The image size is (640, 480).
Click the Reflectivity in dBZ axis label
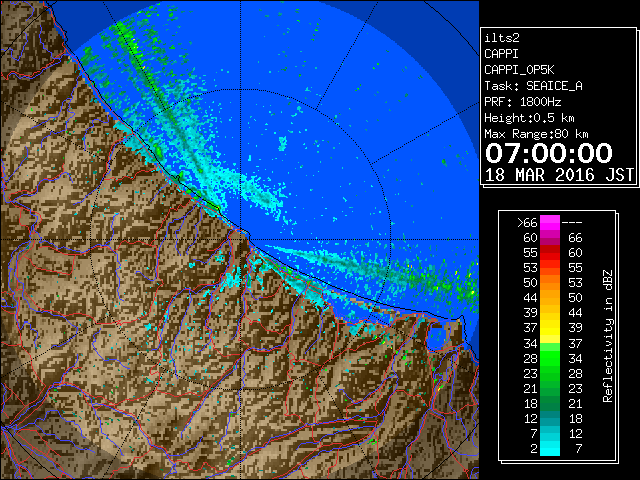608,336
